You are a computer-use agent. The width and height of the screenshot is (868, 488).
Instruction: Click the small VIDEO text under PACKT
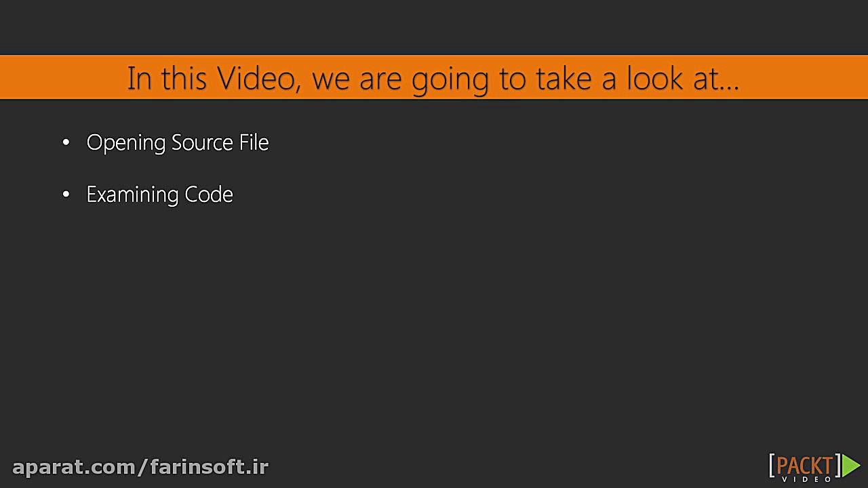pyautogui.click(x=806, y=479)
